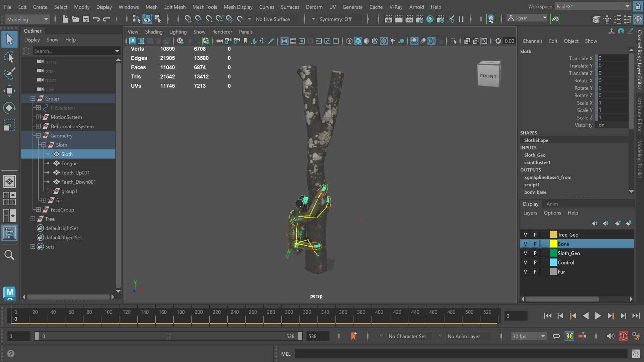Go to end of playback range
The height and width of the screenshot is (362, 644).
coord(636,316)
